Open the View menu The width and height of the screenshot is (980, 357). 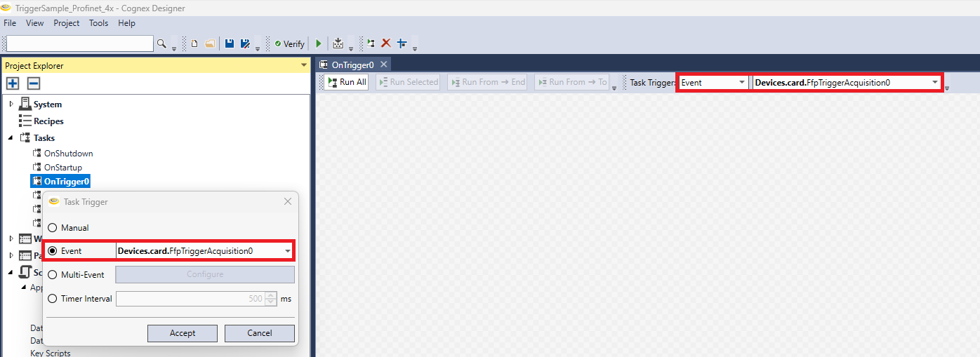pyautogui.click(x=35, y=23)
